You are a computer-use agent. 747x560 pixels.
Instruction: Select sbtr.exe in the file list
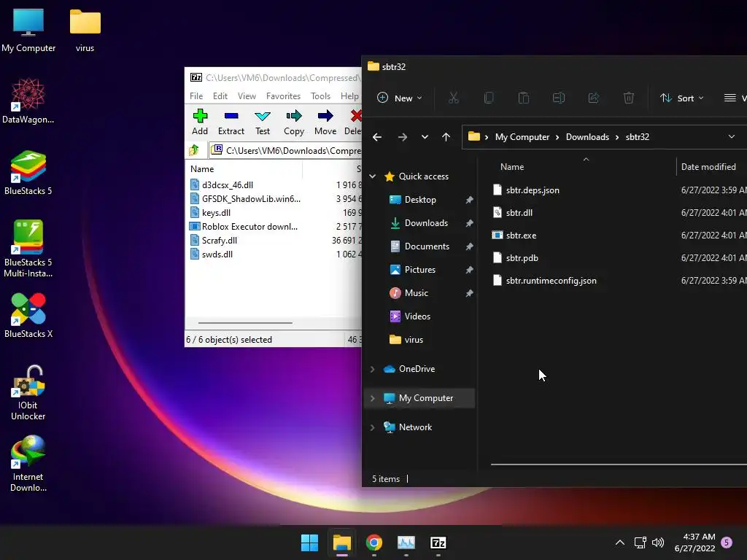[521, 236]
